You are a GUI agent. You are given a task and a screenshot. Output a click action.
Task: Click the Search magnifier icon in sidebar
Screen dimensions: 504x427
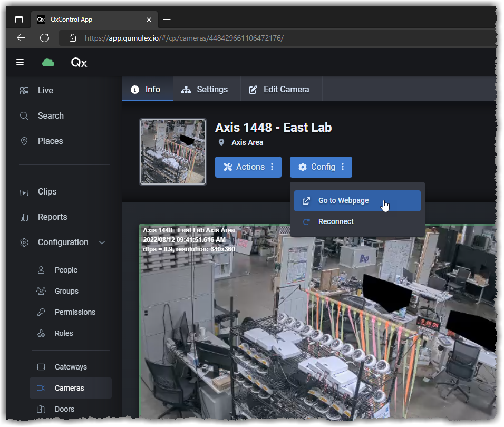click(24, 116)
